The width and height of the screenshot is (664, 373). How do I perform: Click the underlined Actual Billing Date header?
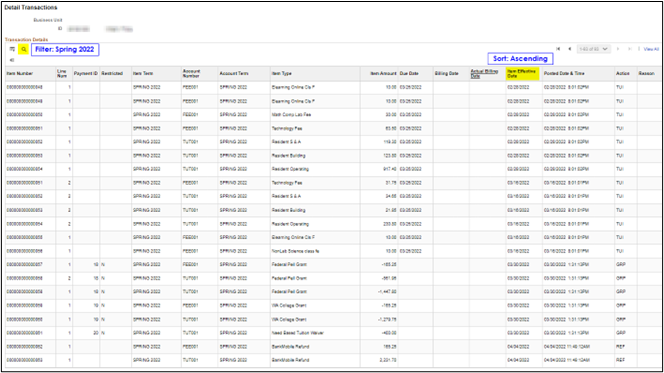pos(484,74)
